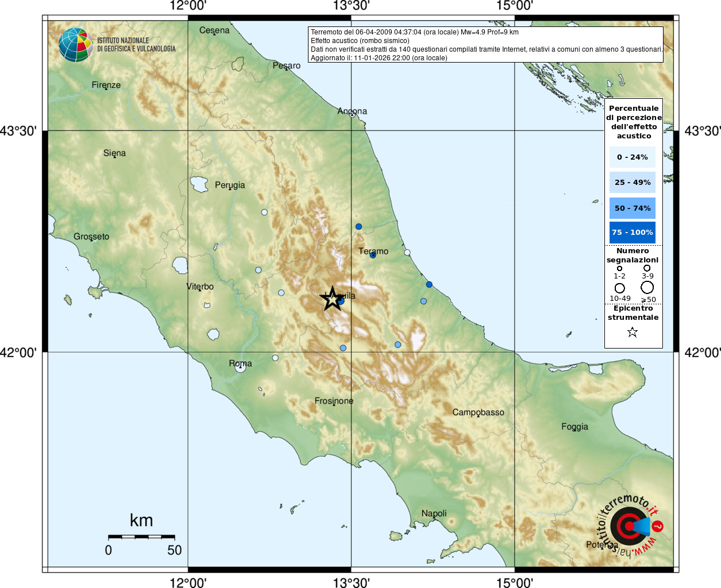Click the epicenter star symbol in the legend

coord(633,332)
